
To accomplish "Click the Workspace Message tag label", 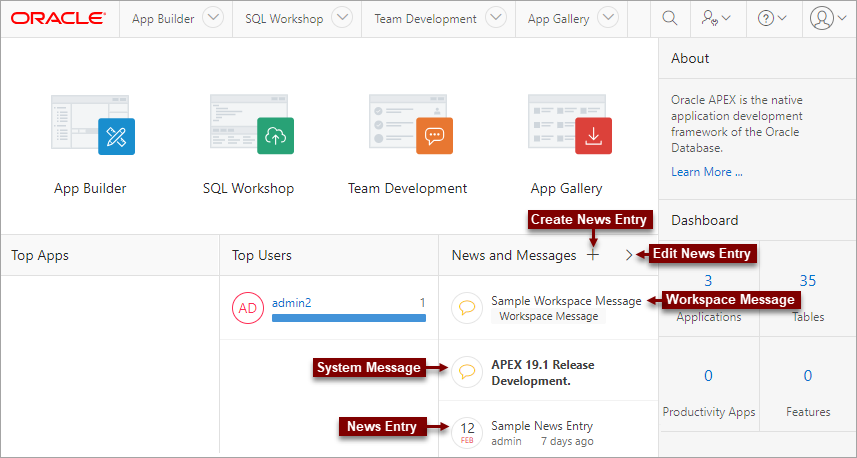I will click(549, 316).
